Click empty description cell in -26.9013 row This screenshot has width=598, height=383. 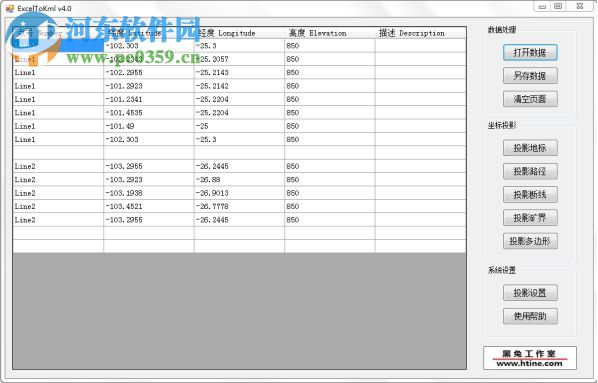point(420,193)
